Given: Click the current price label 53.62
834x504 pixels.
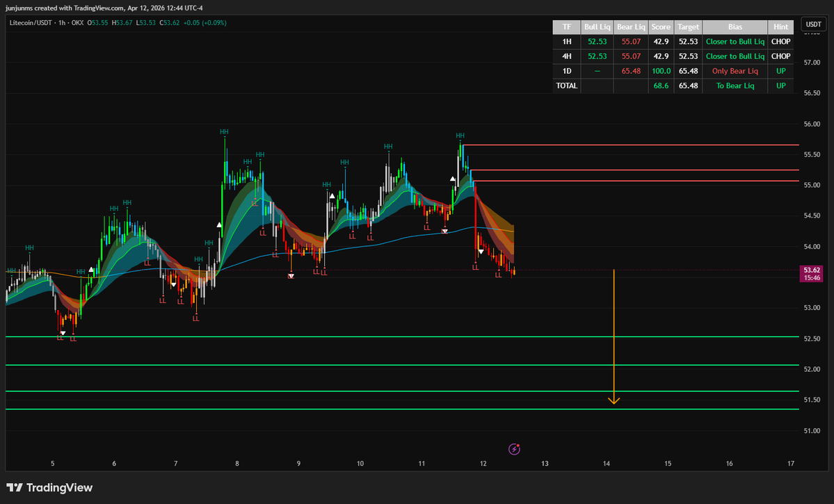Looking at the screenshot, I should click(812, 270).
